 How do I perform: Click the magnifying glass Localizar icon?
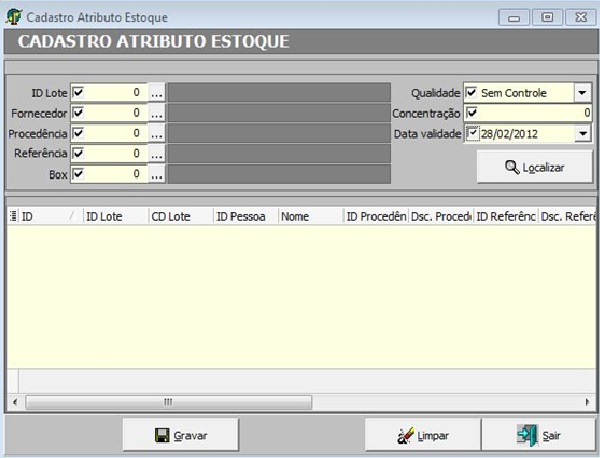(x=512, y=167)
